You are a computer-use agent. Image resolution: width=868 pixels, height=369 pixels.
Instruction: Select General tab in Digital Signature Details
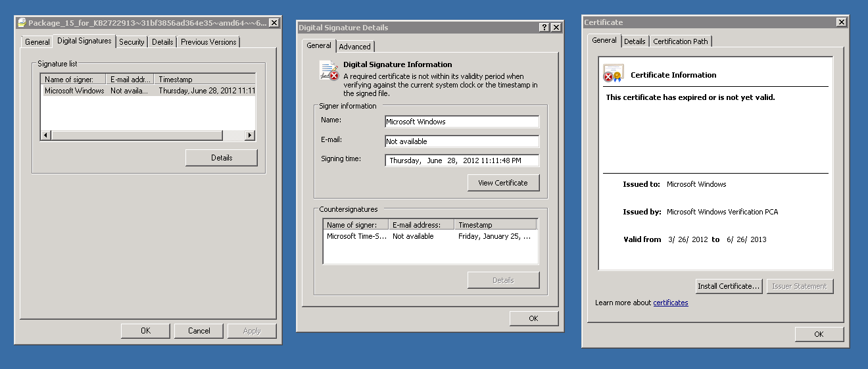[319, 45]
